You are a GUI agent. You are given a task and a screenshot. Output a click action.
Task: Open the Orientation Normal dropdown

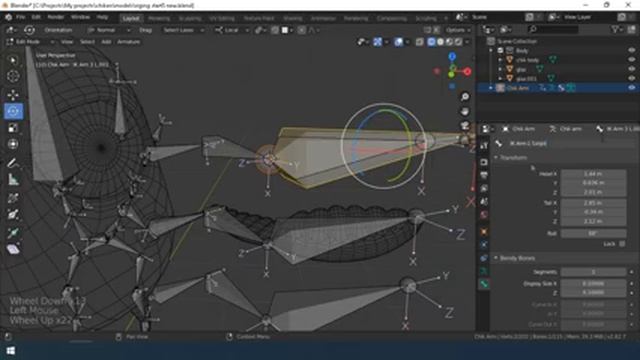109,30
